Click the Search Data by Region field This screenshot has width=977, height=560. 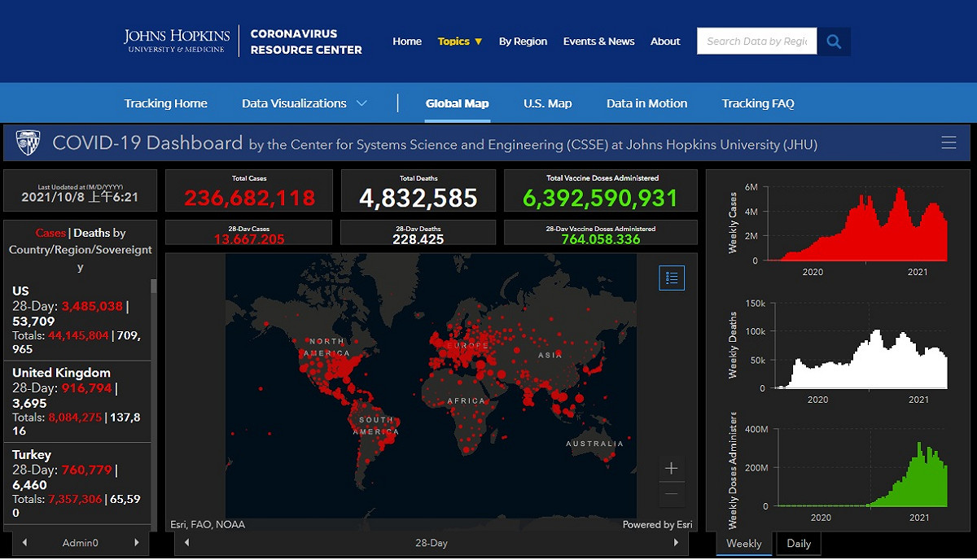[x=757, y=42]
